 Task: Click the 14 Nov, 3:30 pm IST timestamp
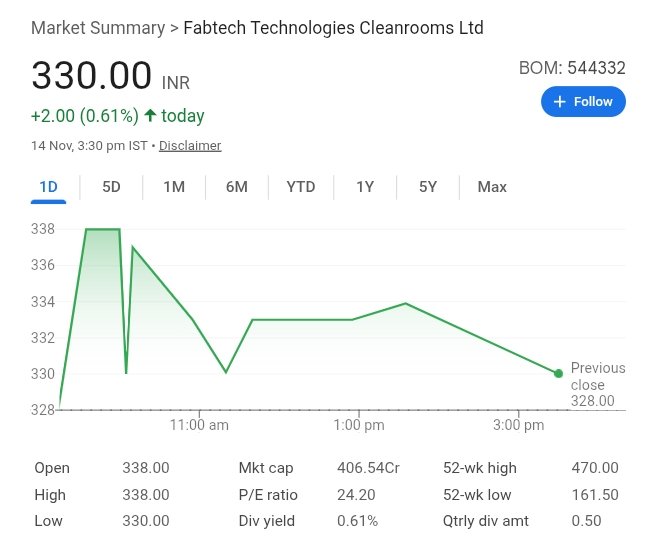click(x=89, y=146)
